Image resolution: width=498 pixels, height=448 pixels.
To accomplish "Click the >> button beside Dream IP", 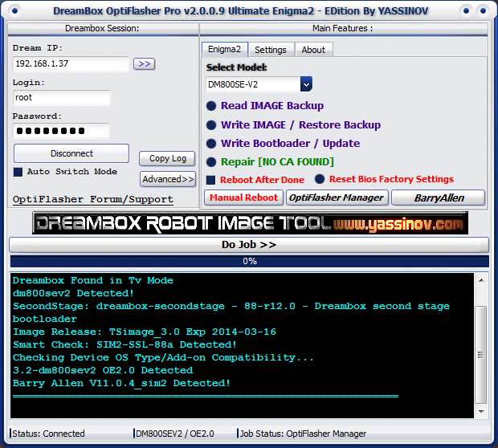I will point(145,63).
